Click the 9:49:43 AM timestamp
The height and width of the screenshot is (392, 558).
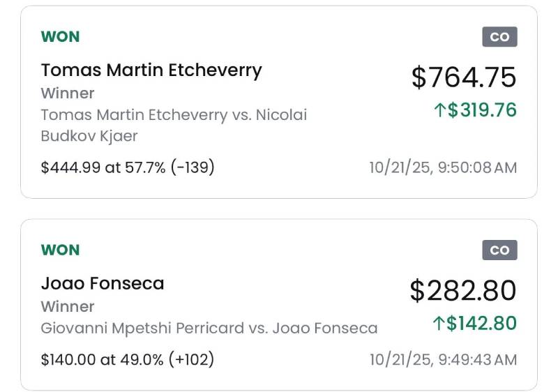click(x=443, y=360)
